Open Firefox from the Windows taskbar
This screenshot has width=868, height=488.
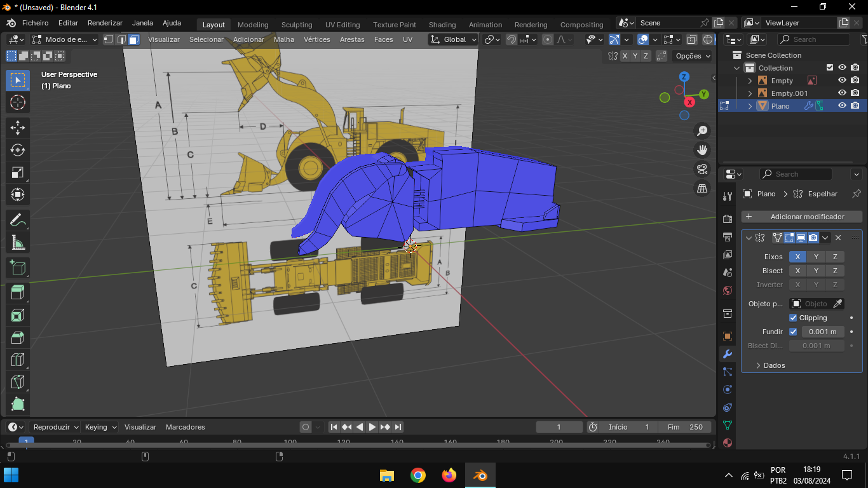449,475
